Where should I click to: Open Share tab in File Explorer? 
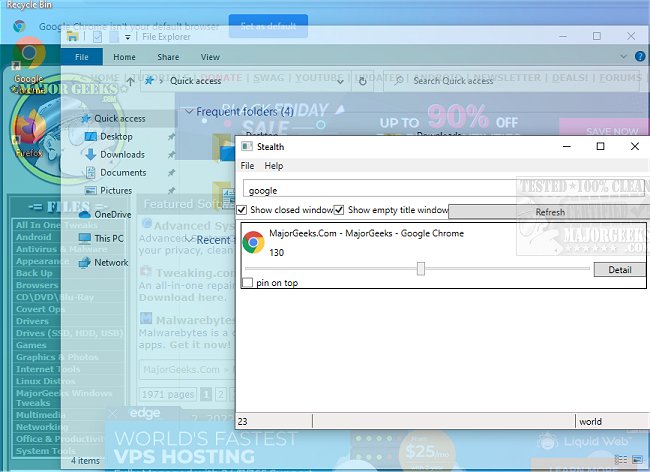click(168, 57)
